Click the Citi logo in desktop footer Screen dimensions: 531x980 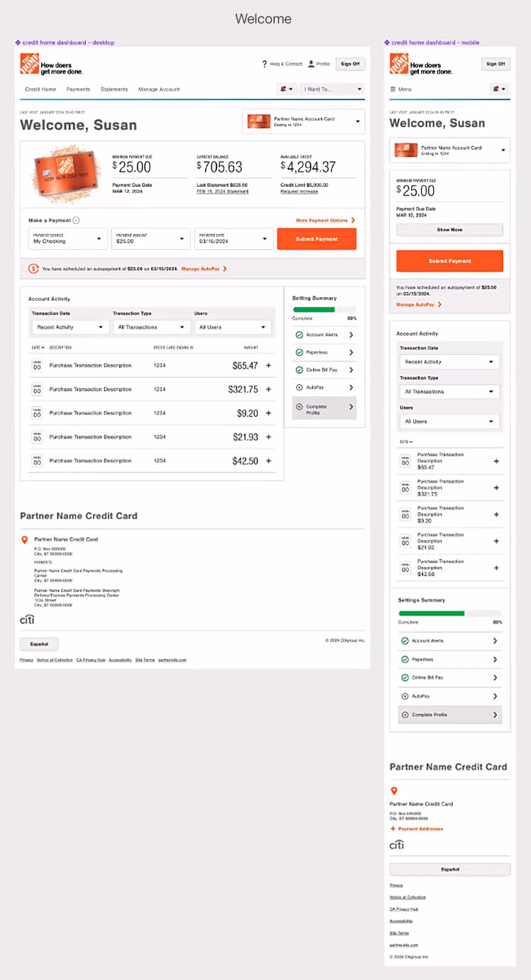[27, 620]
